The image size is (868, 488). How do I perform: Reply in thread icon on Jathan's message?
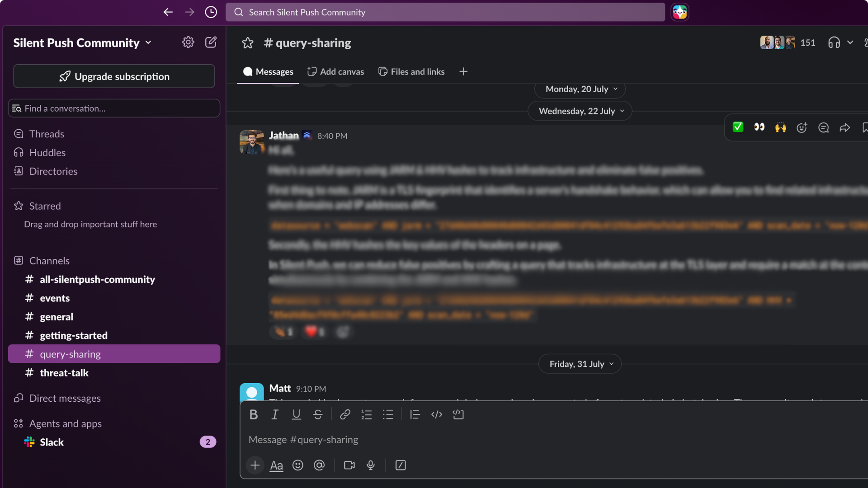pyautogui.click(x=823, y=128)
